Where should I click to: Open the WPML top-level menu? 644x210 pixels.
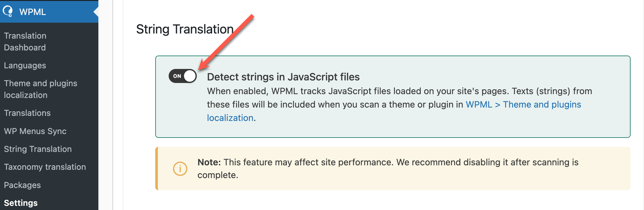tap(33, 12)
